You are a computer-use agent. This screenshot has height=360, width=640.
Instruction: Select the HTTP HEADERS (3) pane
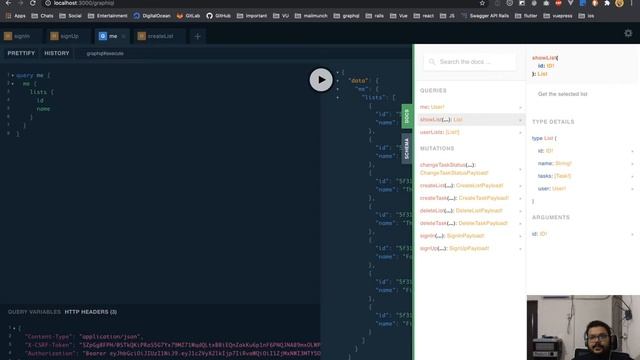pyautogui.click(x=91, y=312)
